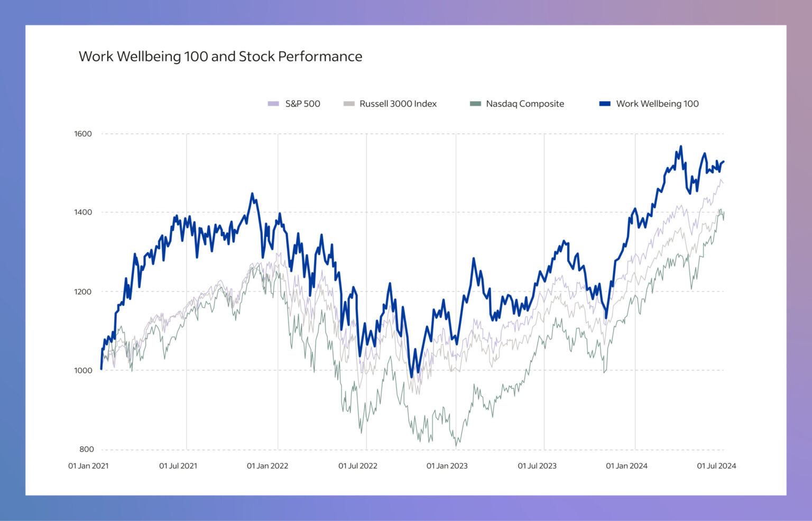Select the 800 y-axis label
The width and height of the screenshot is (812, 521).
pyautogui.click(x=87, y=449)
